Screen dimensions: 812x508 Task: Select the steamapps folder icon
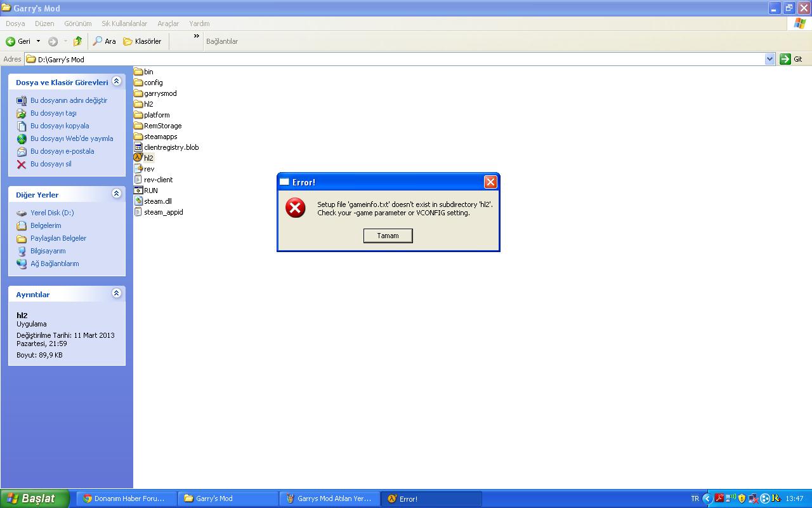point(138,137)
